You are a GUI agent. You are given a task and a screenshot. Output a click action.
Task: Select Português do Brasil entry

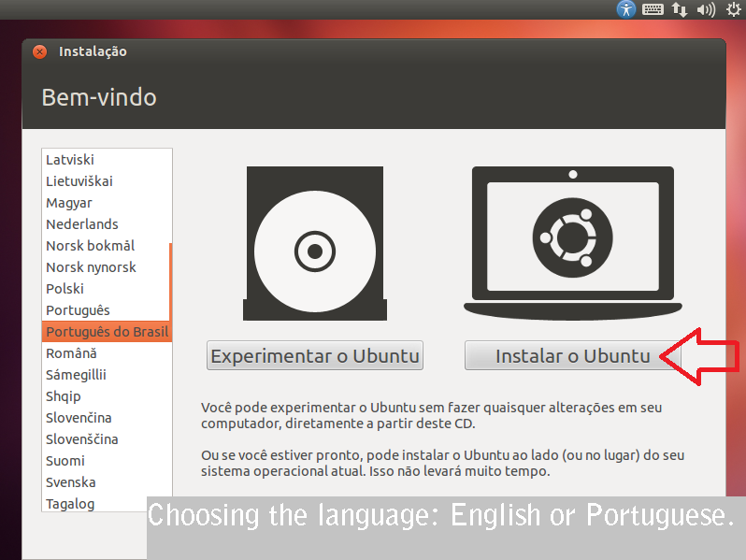(x=108, y=332)
